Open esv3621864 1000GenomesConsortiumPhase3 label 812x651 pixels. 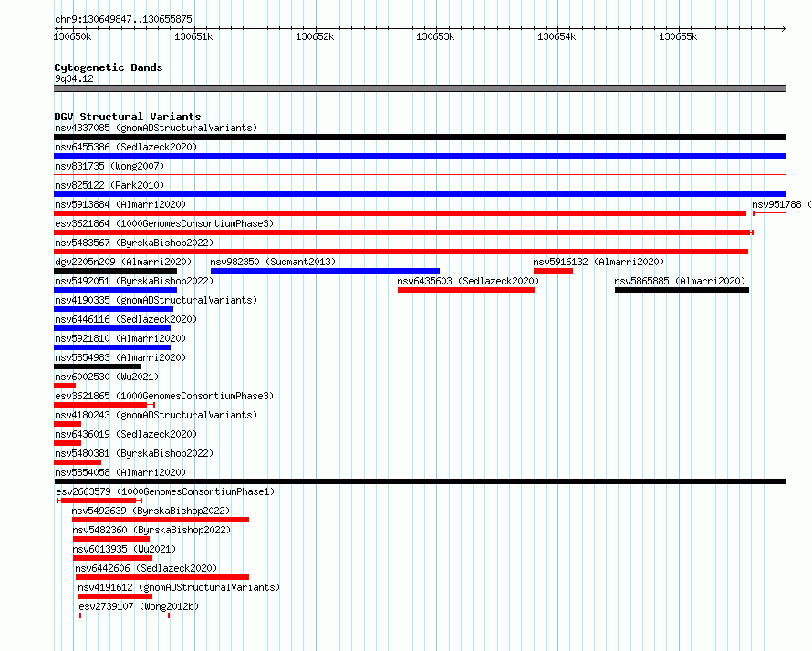(164, 223)
